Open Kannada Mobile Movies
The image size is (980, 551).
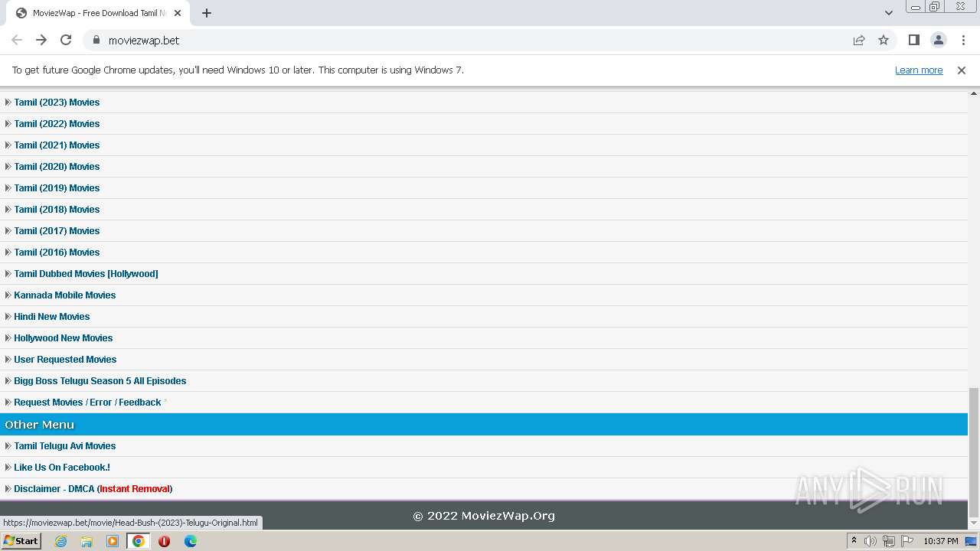coord(65,295)
